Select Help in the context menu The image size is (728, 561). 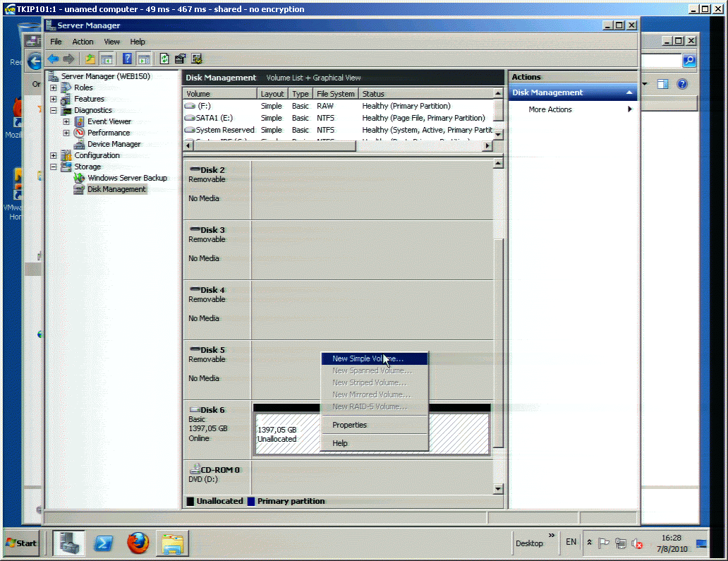pos(374,443)
